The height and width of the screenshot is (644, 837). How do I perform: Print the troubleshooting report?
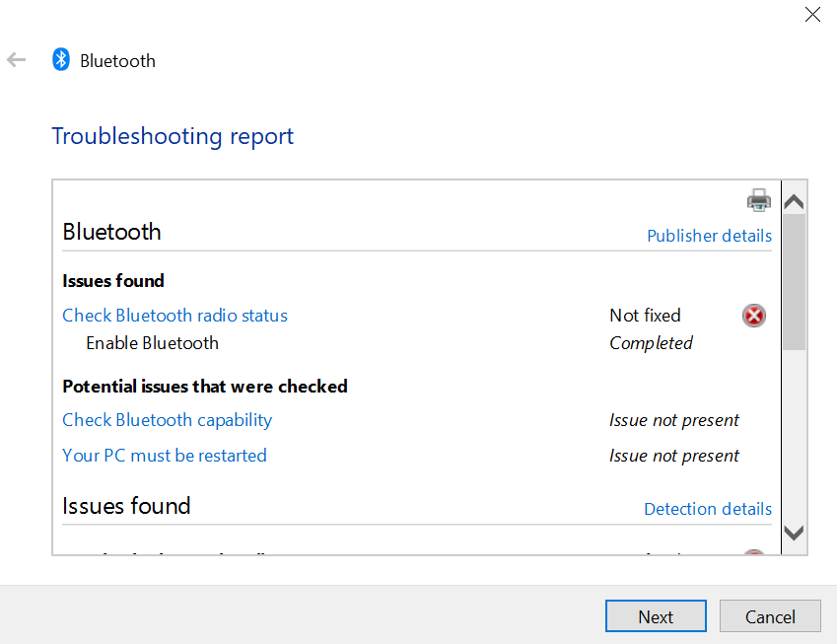click(758, 200)
